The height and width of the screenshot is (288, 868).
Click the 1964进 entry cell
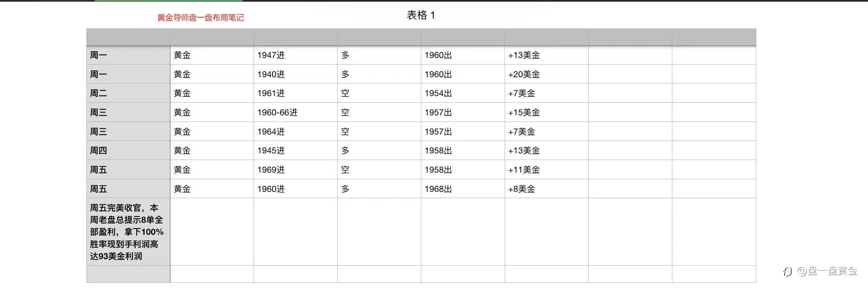296,131
